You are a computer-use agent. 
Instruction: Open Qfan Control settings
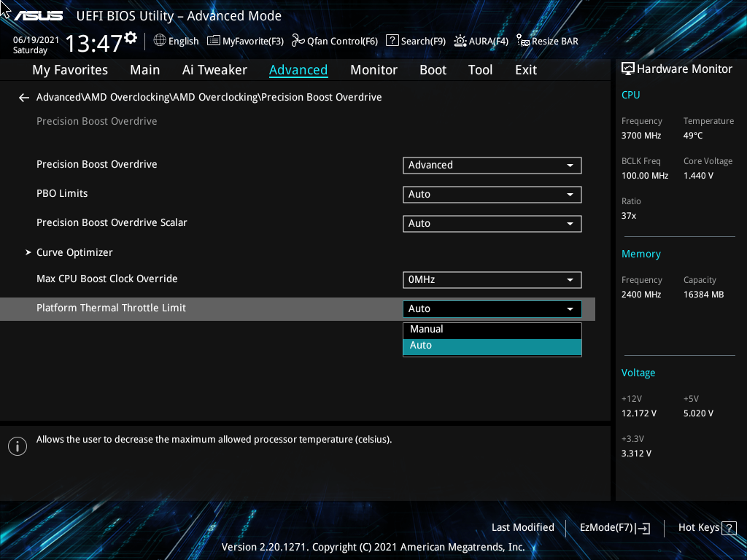point(333,41)
